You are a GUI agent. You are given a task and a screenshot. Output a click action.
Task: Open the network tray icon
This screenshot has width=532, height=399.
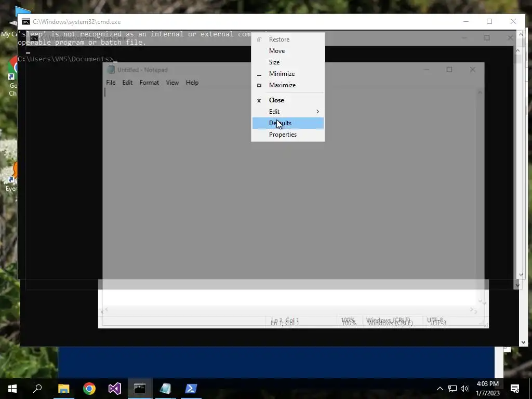[x=453, y=389]
